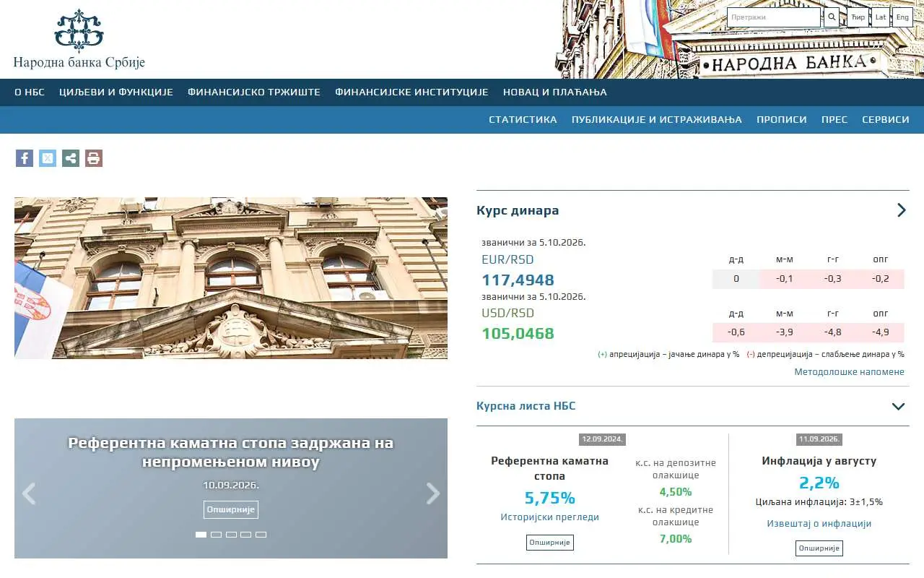The height and width of the screenshot is (578, 924).
Task: Switch to Latin script (Lat)
Action: [881, 17]
